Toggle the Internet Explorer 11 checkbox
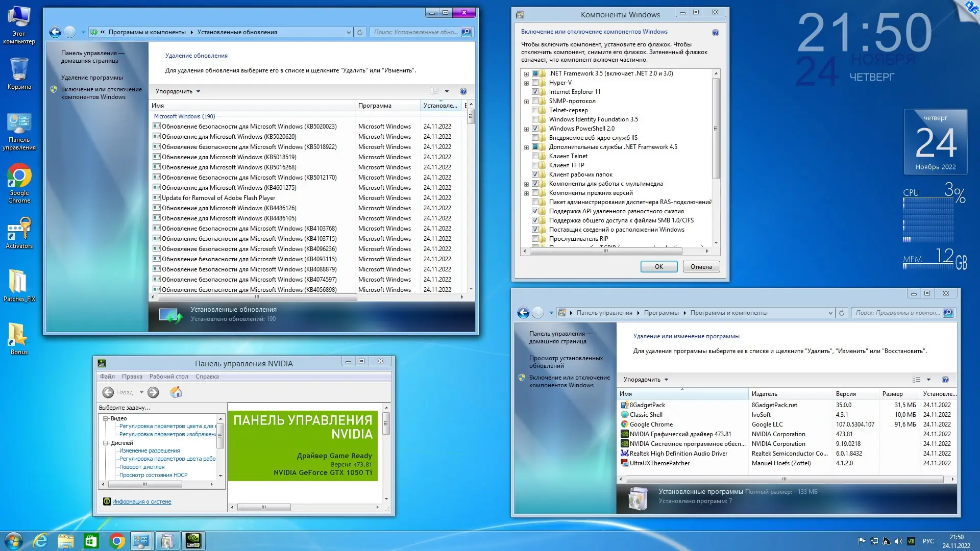This screenshot has width=980, height=551. pyautogui.click(x=535, y=92)
